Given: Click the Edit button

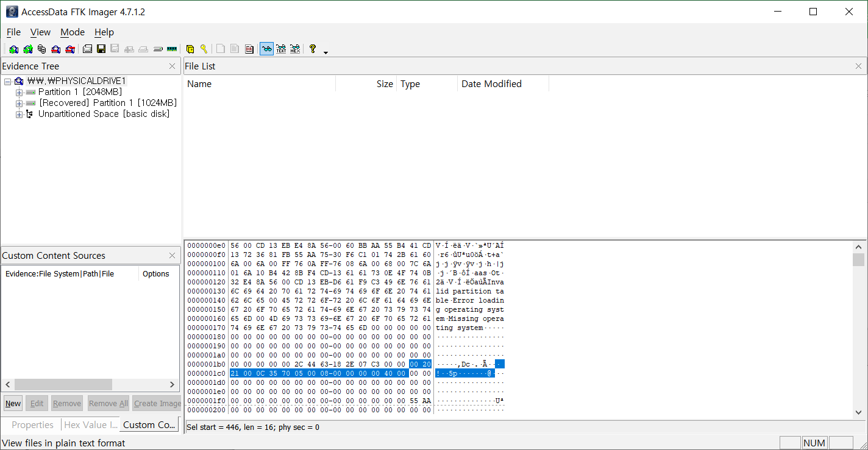Looking at the screenshot, I should point(37,403).
